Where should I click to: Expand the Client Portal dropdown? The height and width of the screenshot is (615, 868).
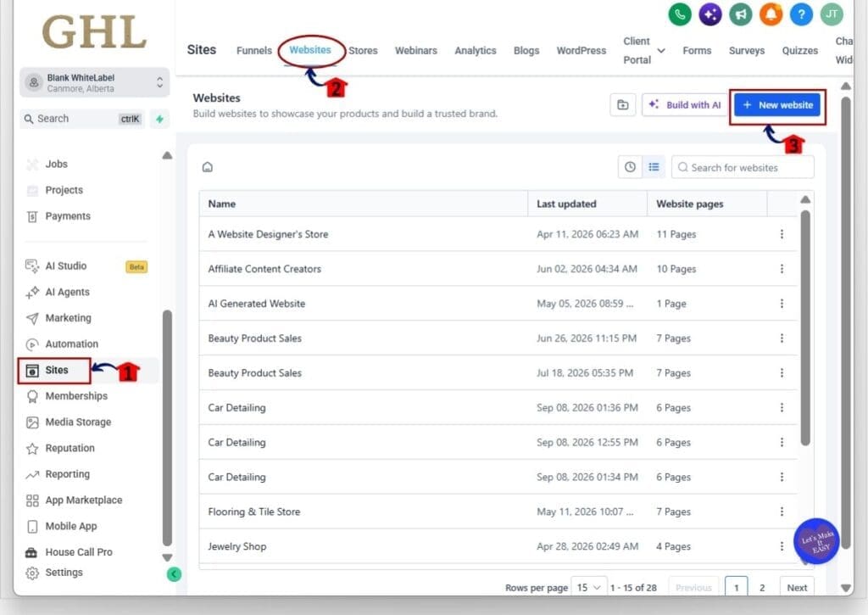[644, 50]
